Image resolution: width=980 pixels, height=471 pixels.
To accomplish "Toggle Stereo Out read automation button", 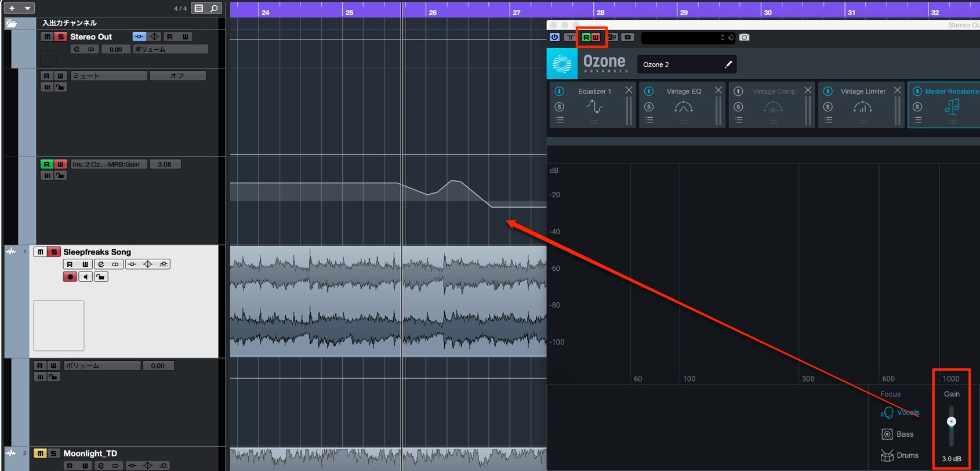I will [x=170, y=37].
